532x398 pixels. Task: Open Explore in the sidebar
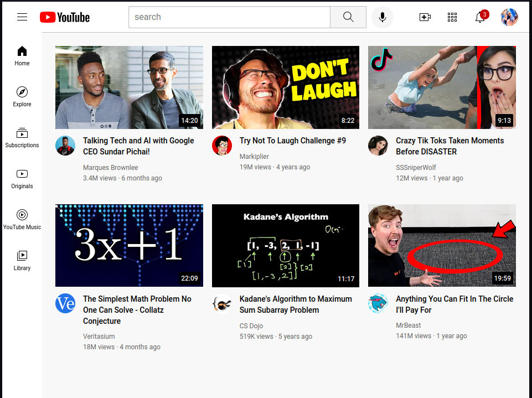22,97
